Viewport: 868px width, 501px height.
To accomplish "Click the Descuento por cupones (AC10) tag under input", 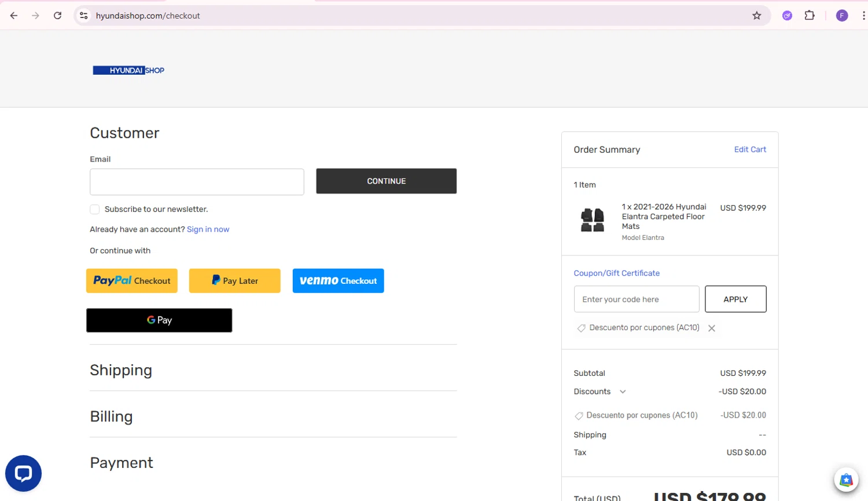I will 644,328.
